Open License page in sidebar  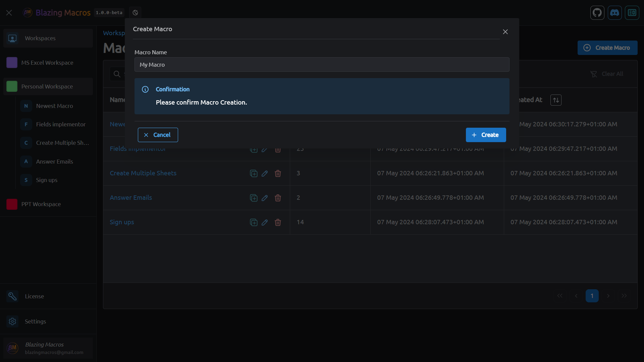(x=48, y=296)
